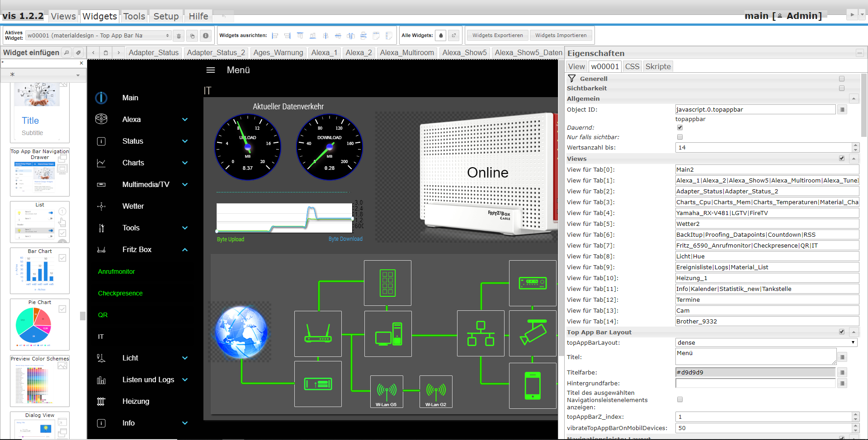Open the widget info icon next to the copy icon
868x440 pixels.
click(206, 36)
